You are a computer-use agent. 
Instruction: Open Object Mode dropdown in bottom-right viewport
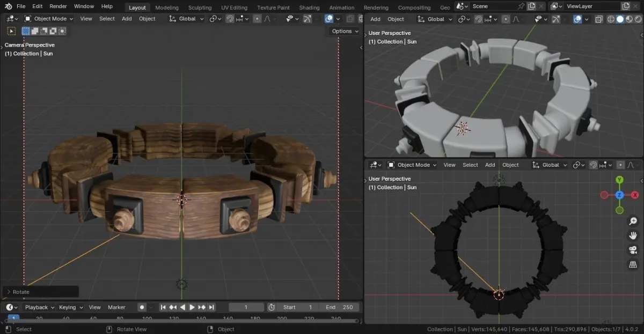412,165
